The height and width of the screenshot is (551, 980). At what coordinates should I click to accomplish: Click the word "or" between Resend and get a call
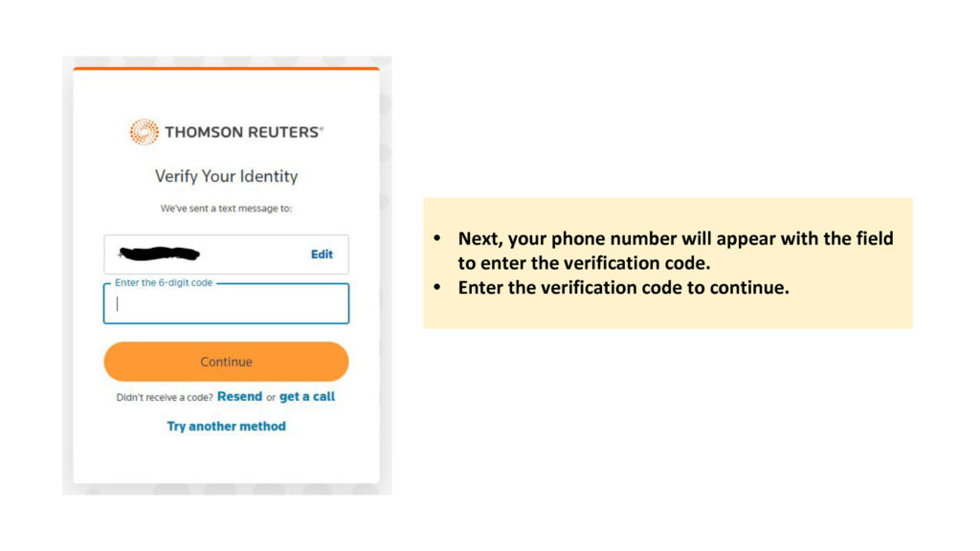click(x=271, y=397)
